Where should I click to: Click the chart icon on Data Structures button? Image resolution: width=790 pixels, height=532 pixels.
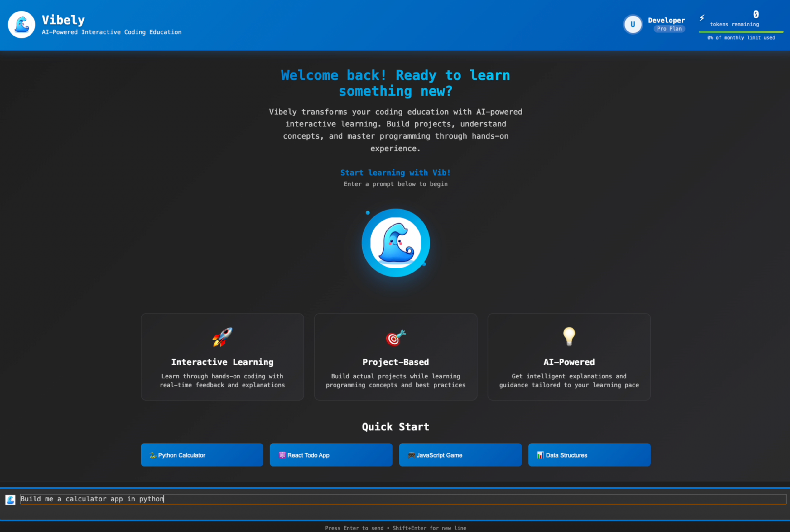coord(541,455)
